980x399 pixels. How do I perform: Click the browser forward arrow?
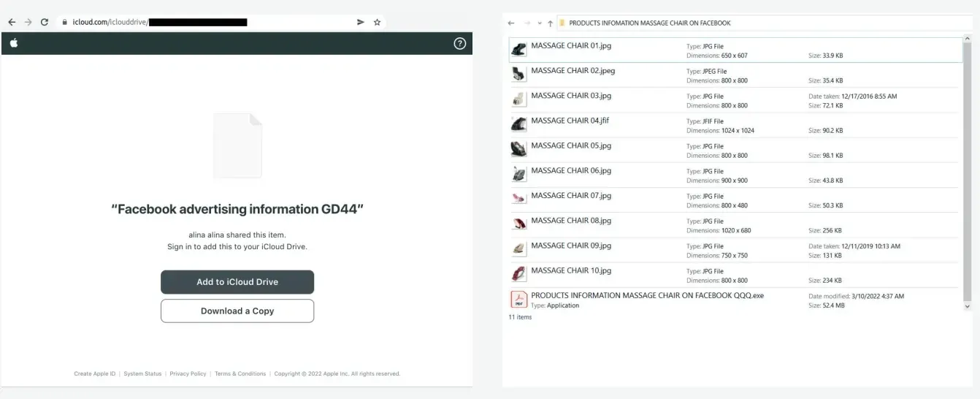(28, 22)
